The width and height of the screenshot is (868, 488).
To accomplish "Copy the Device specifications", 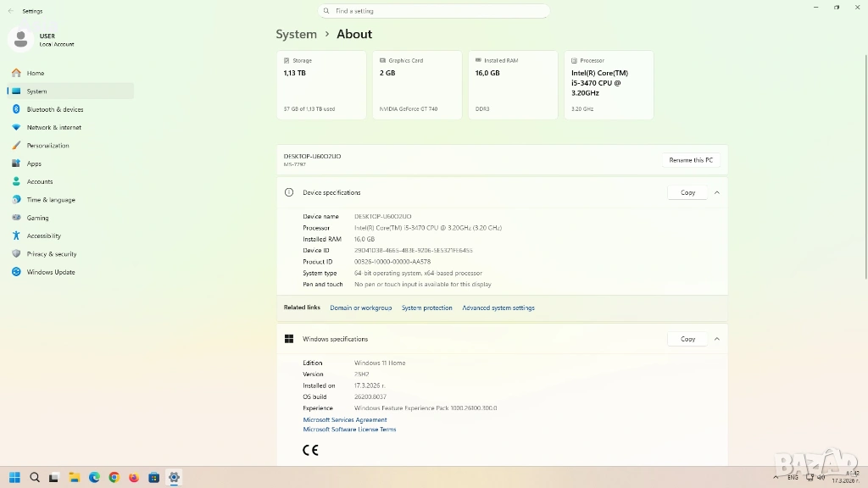I will pos(687,192).
